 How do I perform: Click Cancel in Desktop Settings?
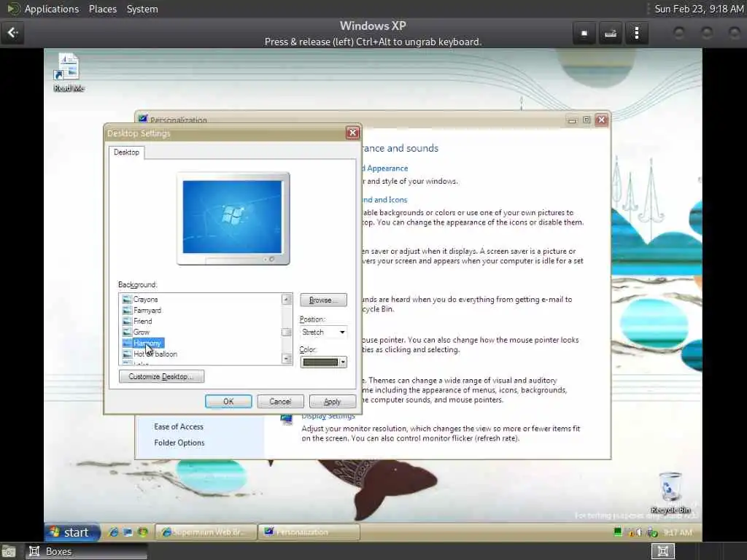(280, 402)
